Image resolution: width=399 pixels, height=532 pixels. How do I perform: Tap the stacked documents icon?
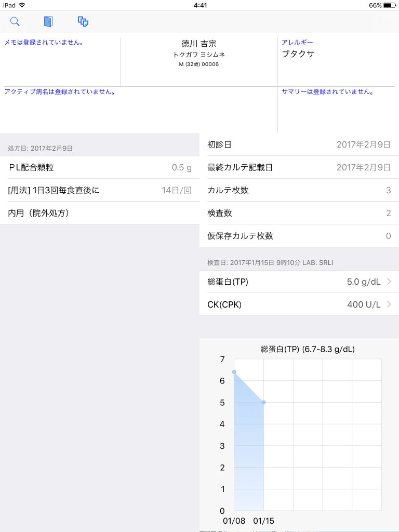pos(83,21)
